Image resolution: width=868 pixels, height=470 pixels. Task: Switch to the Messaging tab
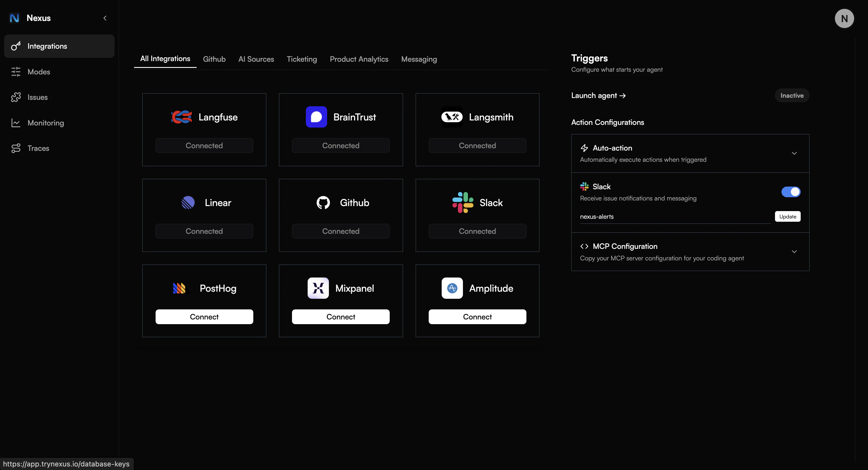419,59
